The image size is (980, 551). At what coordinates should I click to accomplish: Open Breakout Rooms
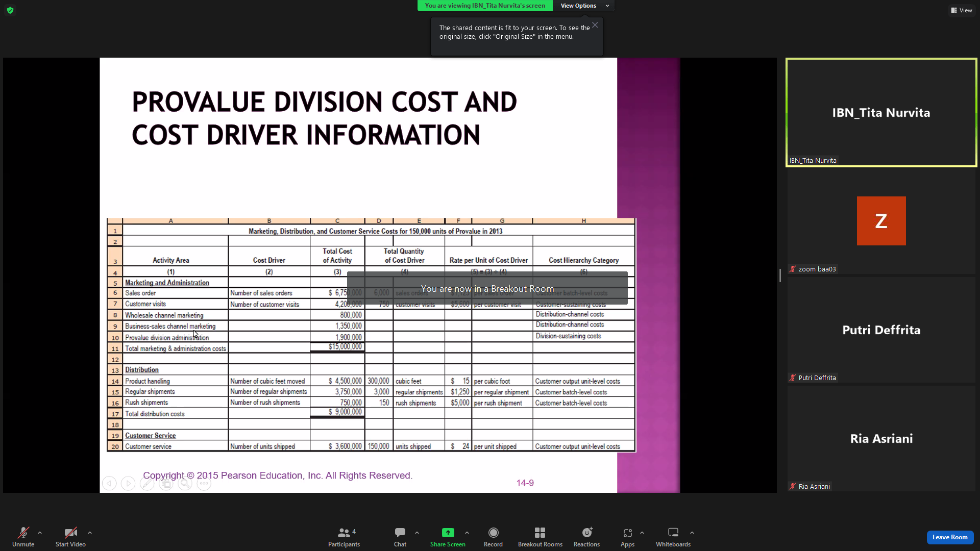click(x=540, y=537)
